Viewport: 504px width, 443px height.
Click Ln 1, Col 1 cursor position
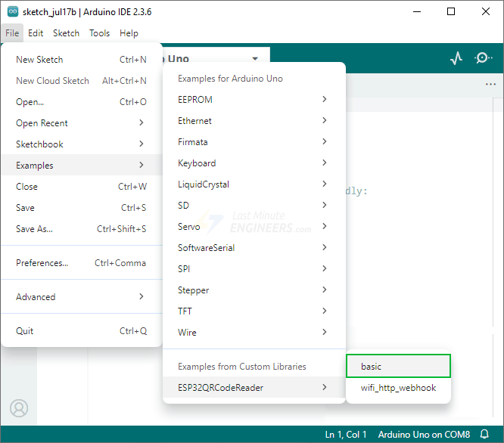346,435
